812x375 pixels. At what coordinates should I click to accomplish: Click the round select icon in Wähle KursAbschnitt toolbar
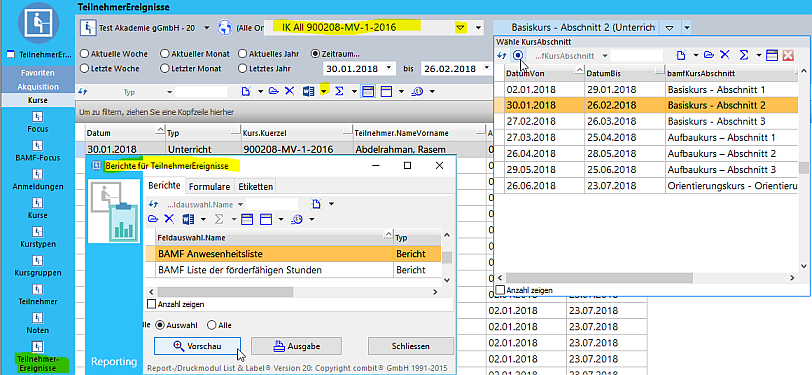tap(517, 55)
